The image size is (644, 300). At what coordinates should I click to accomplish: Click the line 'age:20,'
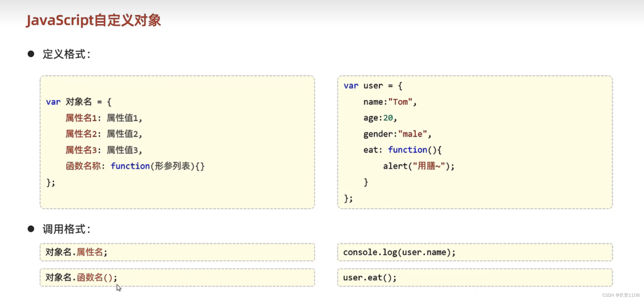[380, 118]
